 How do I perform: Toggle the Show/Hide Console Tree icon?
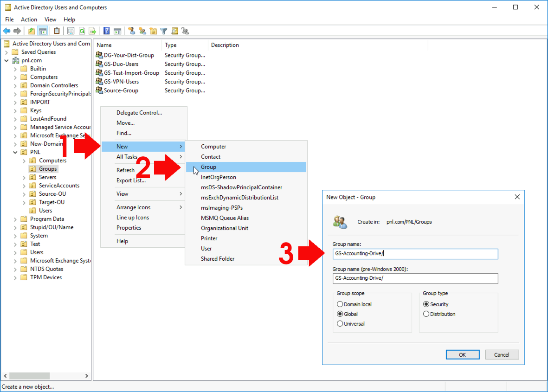tap(42, 31)
